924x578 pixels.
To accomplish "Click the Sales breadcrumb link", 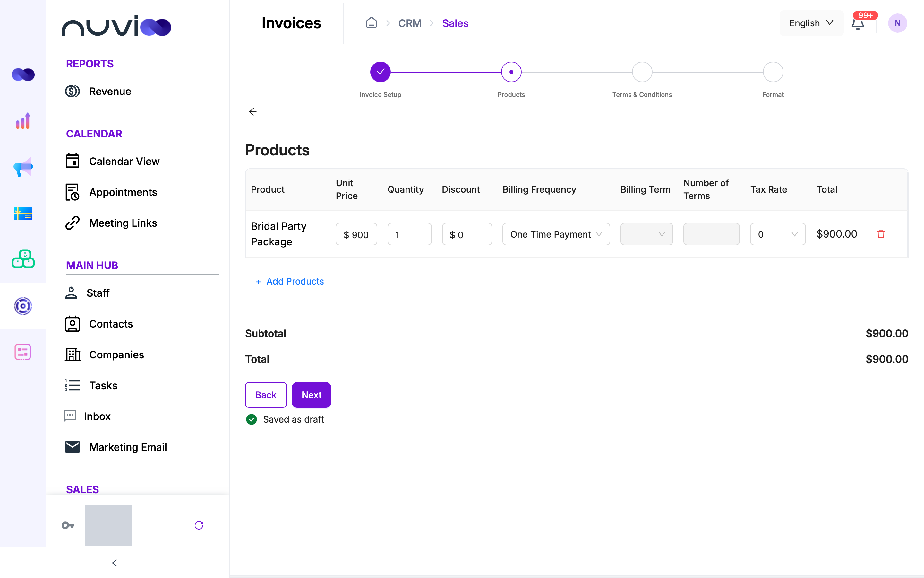I will click(455, 23).
